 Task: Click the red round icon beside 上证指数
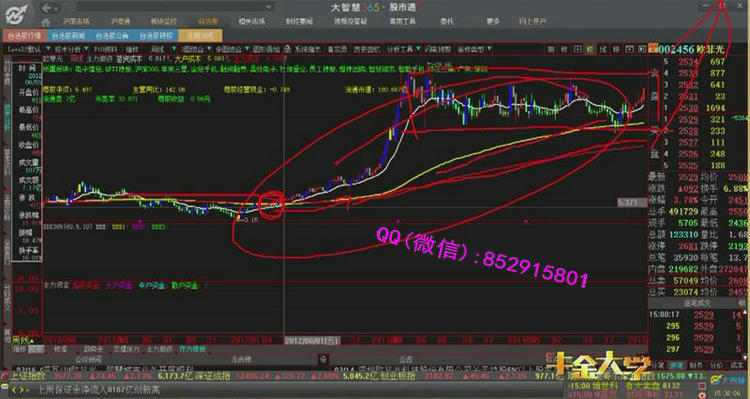coord(5,376)
